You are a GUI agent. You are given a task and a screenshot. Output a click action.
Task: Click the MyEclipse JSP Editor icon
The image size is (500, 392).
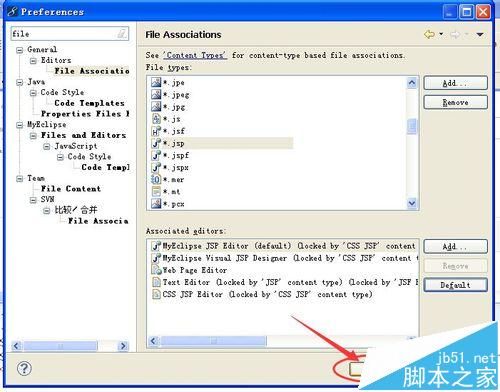point(156,246)
